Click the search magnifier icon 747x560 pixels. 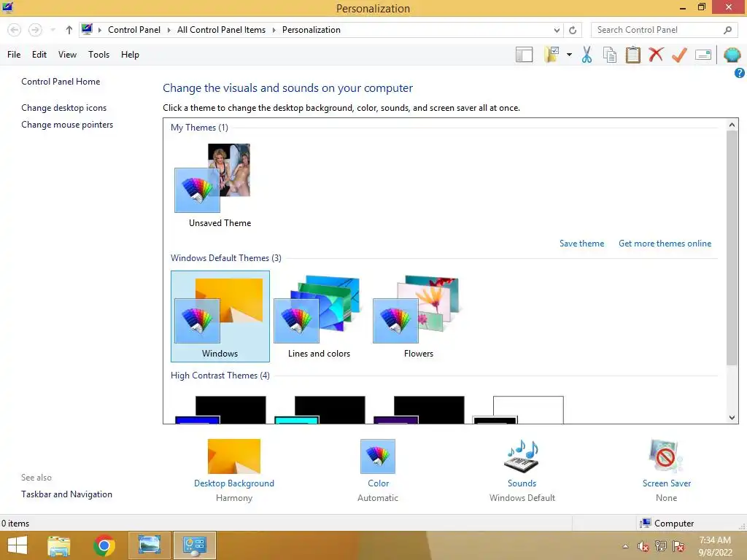[727, 30]
